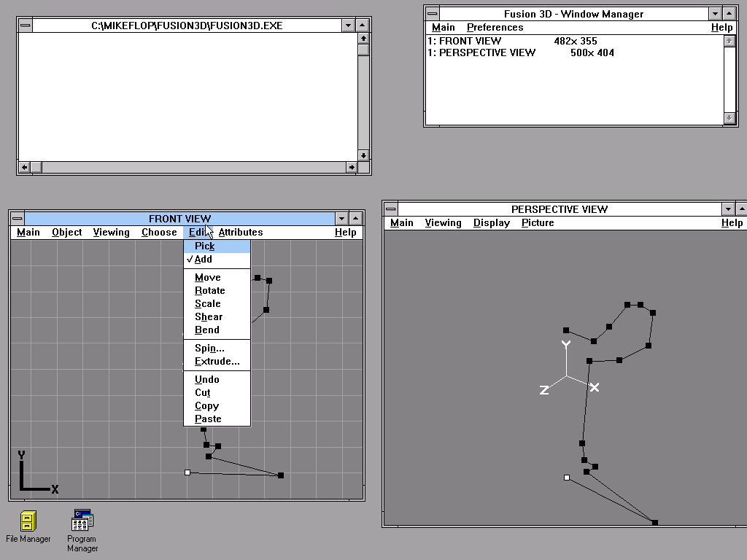747x560 pixels.
Task: Click console window horizontal scrollbar right arrow
Action: click(352, 168)
